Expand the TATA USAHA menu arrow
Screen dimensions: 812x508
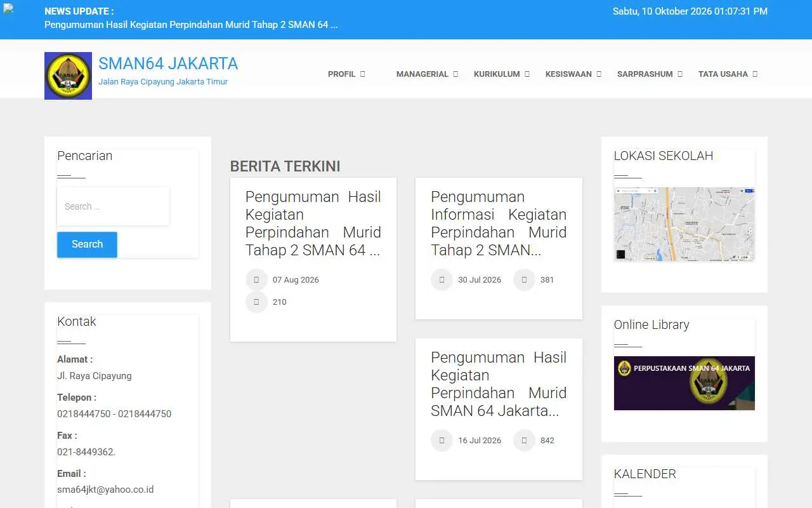(755, 74)
